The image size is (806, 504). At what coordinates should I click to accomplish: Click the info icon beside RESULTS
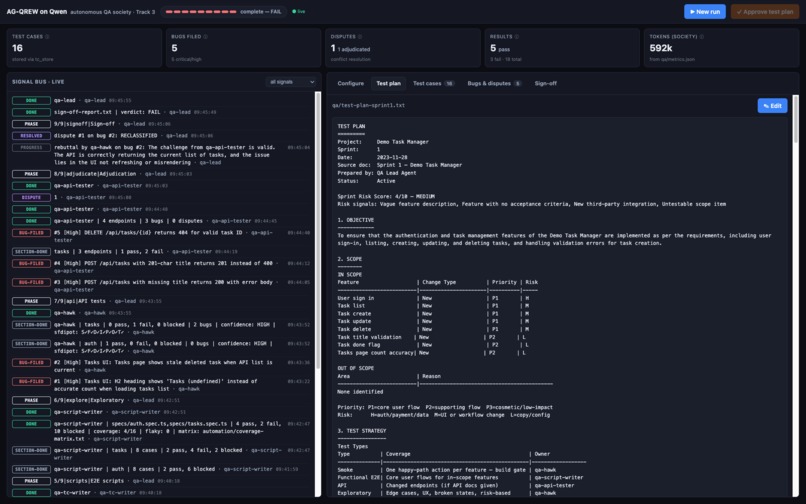point(517,37)
